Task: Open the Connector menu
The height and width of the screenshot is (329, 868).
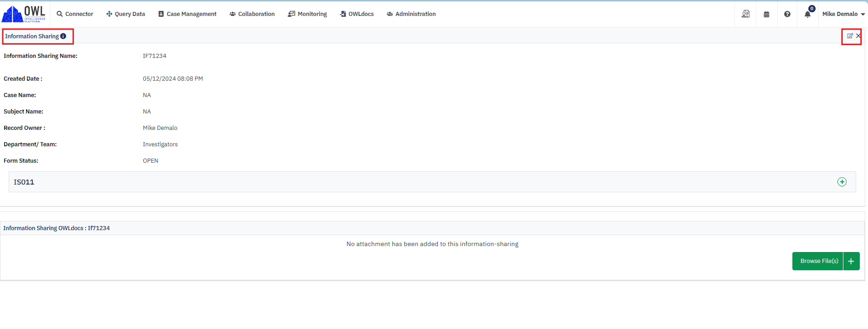Action: (75, 14)
